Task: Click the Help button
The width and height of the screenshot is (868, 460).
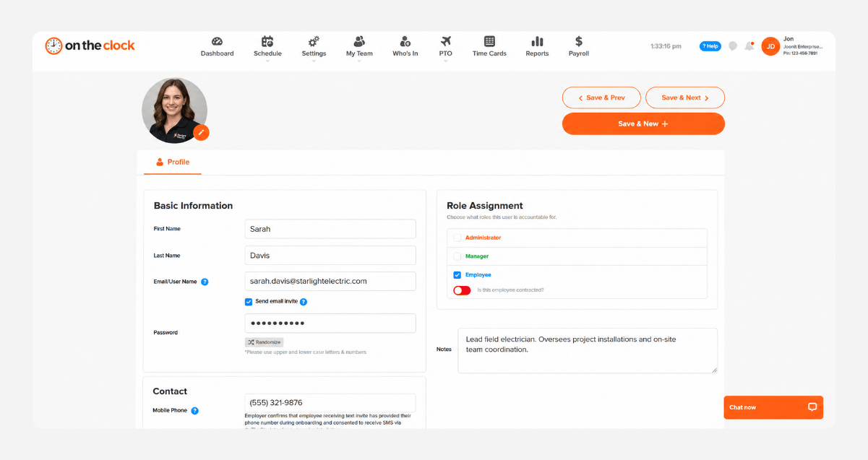Action: (710, 46)
